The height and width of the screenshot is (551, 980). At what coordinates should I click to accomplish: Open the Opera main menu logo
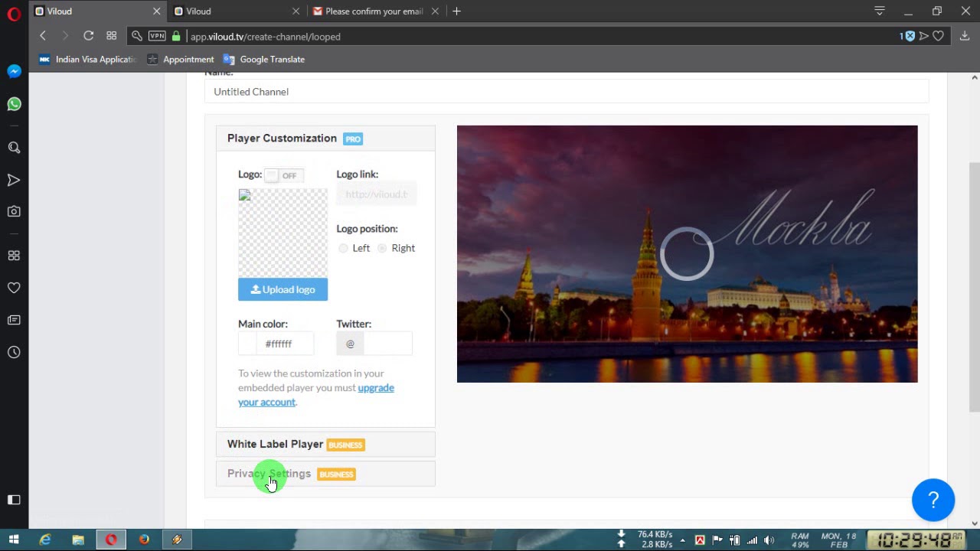[x=14, y=13]
